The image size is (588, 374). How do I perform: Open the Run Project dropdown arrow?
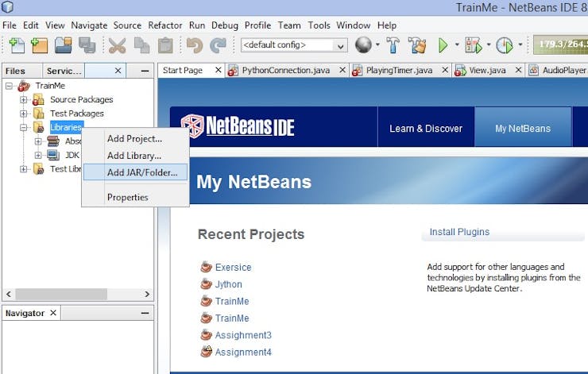pyautogui.click(x=457, y=44)
